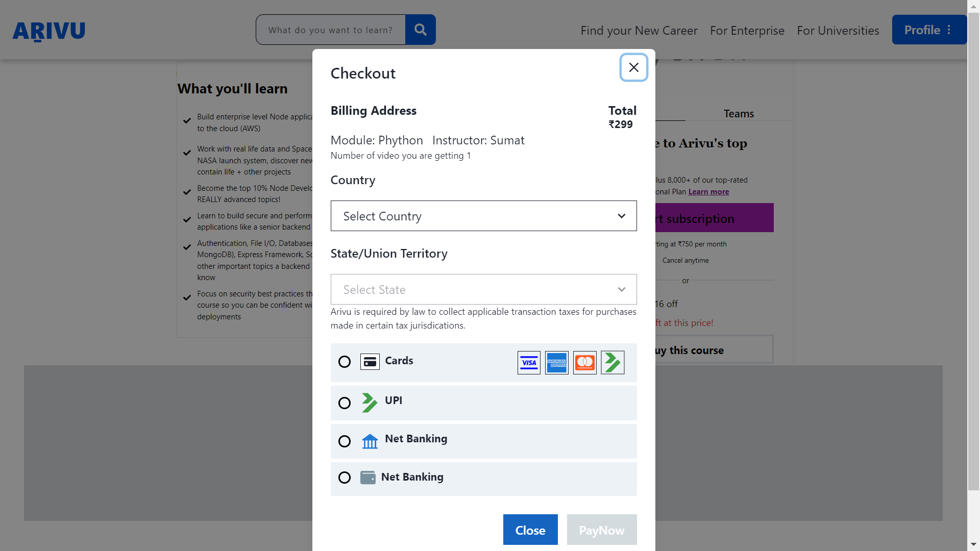
Task: Click the Cards credit card icon
Action: pos(370,361)
